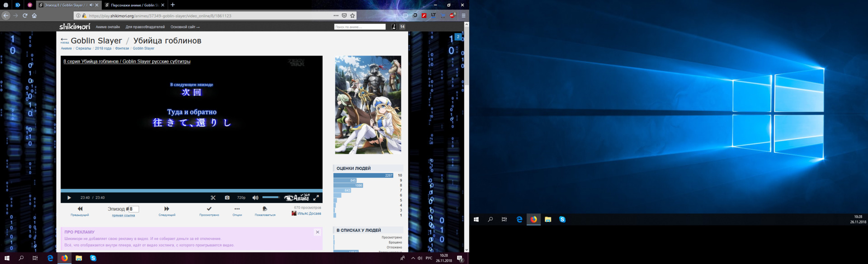
Task: Open the 720p quality selector
Action: pyautogui.click(x=241, y=198)
